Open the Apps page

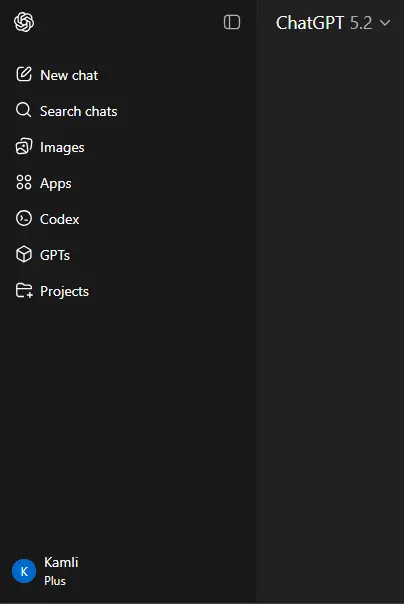55,184
